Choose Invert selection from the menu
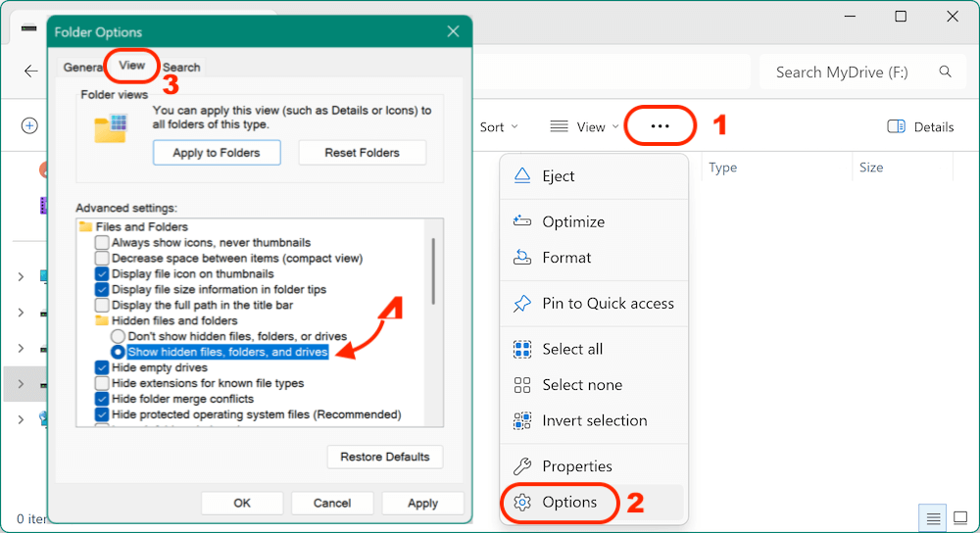Viewport: 980px width, 533px height. click(594, 420)
